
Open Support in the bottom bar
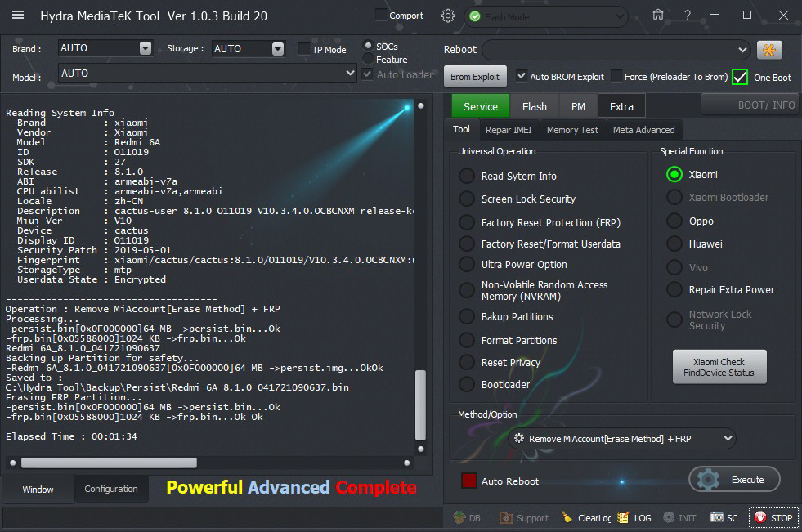coord(523,517)
